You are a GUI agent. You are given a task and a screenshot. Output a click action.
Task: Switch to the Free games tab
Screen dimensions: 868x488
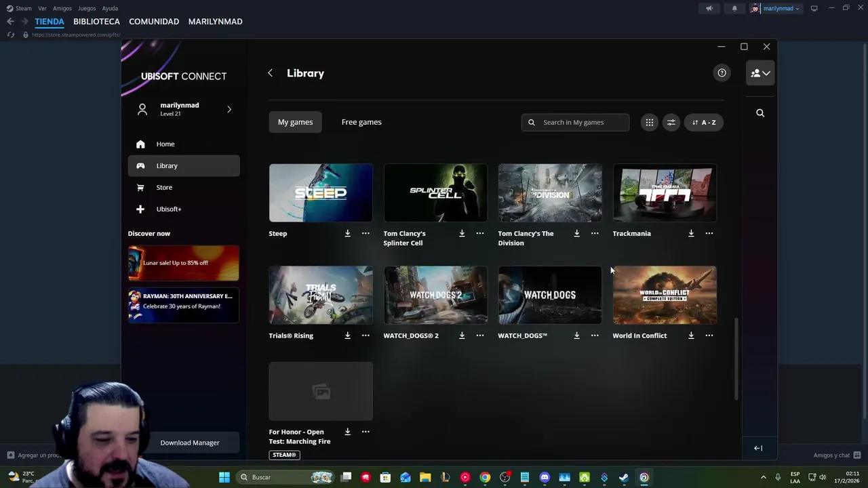coord(361,122)
